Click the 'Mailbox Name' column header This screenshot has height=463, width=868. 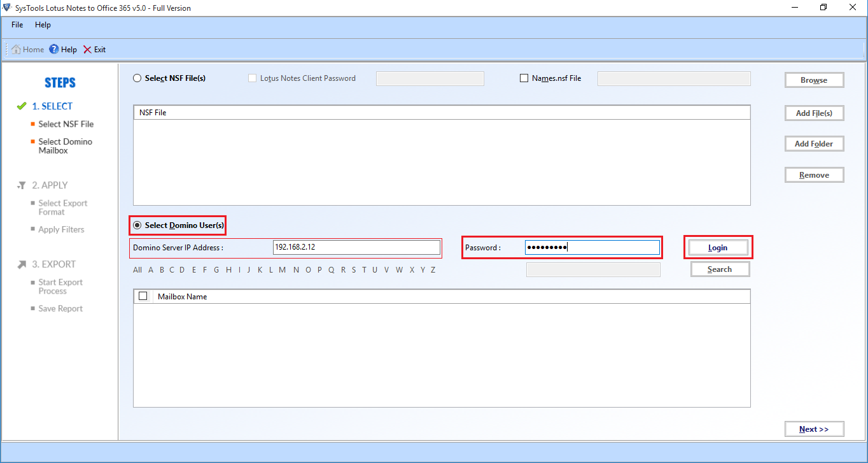pyautogui.click(x=452, y=296)
